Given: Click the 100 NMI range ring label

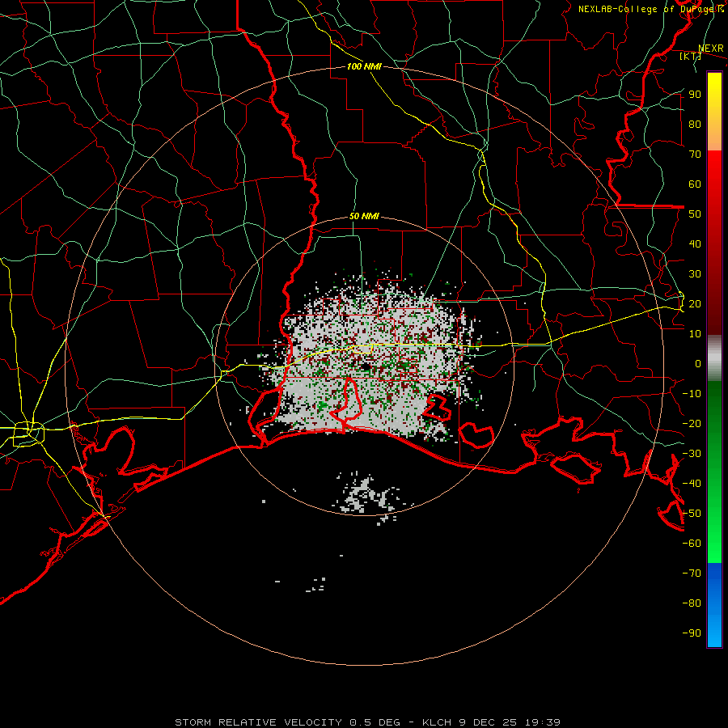Looking at the screenshot, I should pyautogui.click(x=364, y=66).
